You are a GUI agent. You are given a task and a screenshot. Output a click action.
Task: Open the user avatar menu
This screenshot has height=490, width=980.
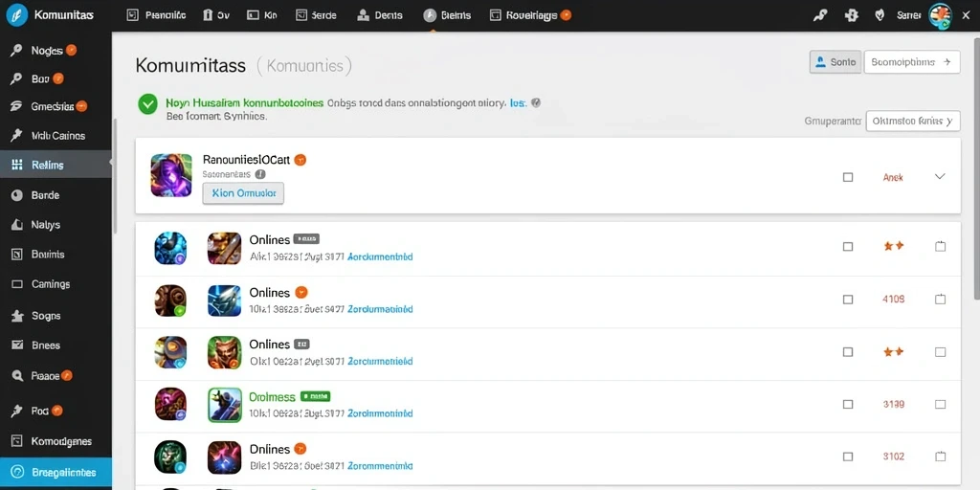(940, 15)
